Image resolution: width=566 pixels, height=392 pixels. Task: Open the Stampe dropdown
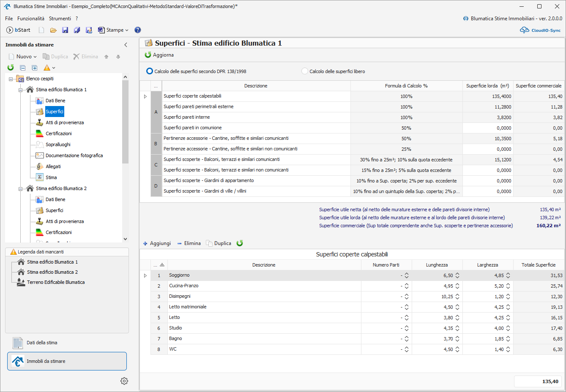(113, 30)
